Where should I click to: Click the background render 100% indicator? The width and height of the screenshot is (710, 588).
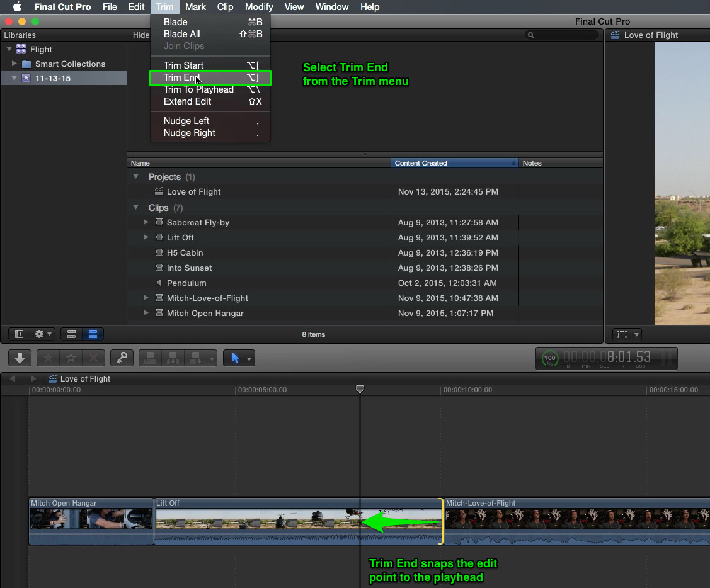(550, 358)
